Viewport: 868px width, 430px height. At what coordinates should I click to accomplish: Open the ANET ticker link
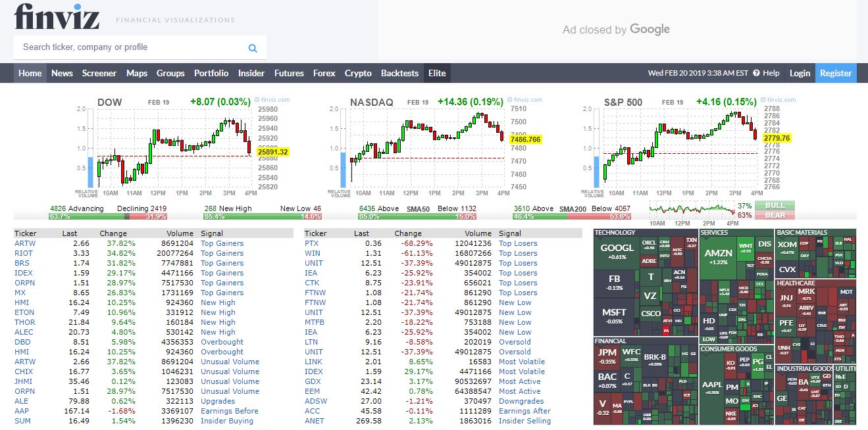(x=315, y=421)
